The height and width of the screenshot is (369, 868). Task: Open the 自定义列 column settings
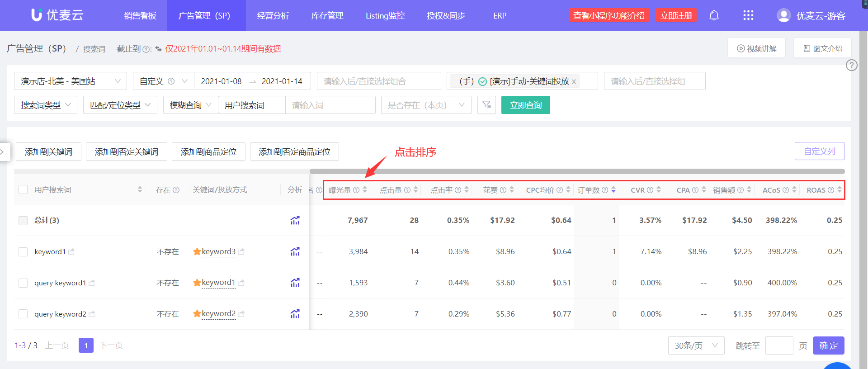click(819, 151)
